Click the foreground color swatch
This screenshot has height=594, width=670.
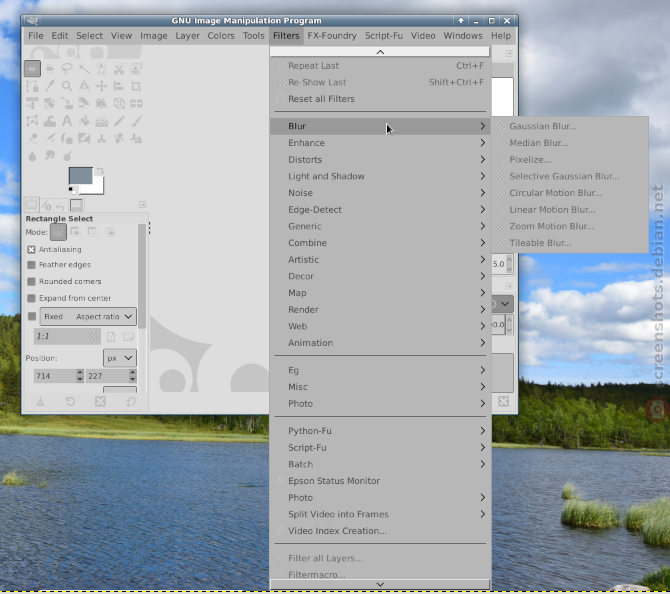click(x=80, y=176)
